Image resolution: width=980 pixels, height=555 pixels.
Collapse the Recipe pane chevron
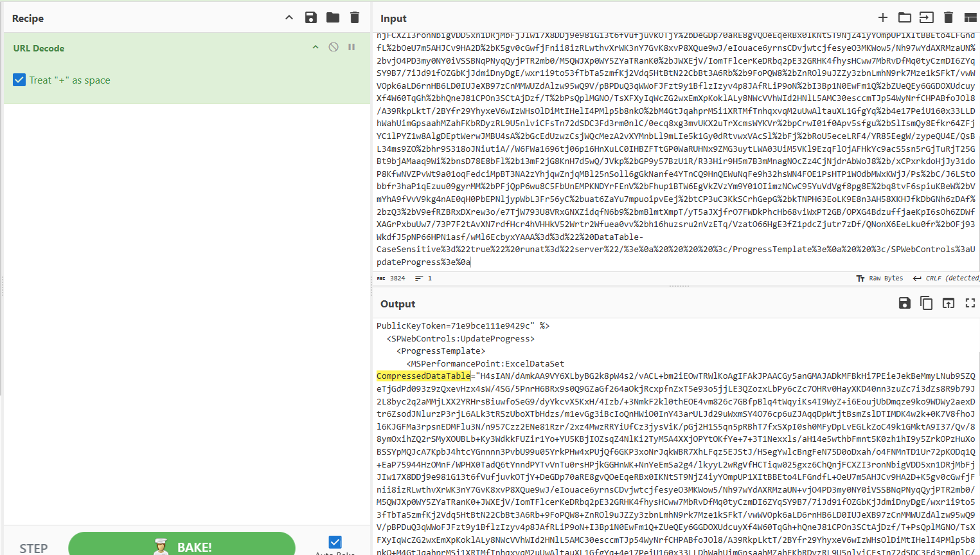[289, 18]
